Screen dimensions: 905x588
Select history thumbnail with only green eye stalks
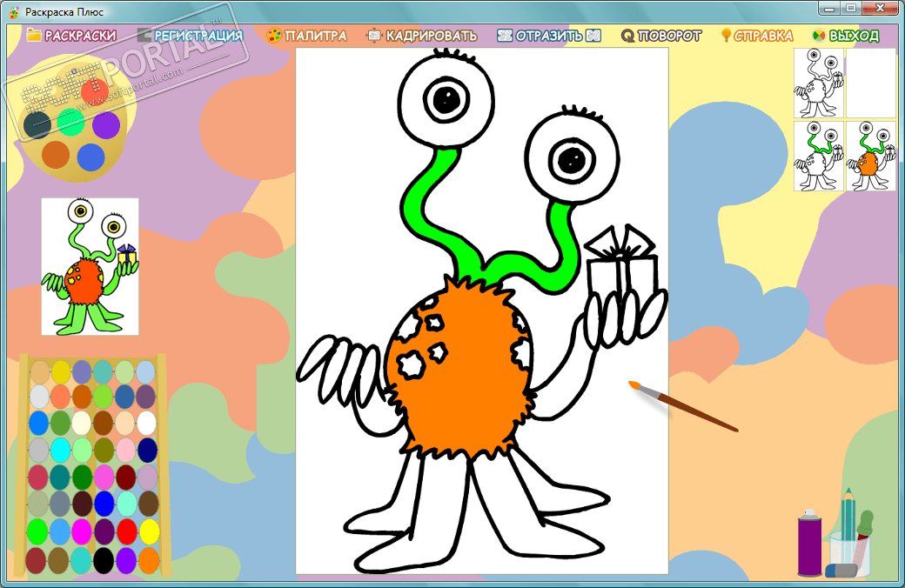[x=819, y=156]
